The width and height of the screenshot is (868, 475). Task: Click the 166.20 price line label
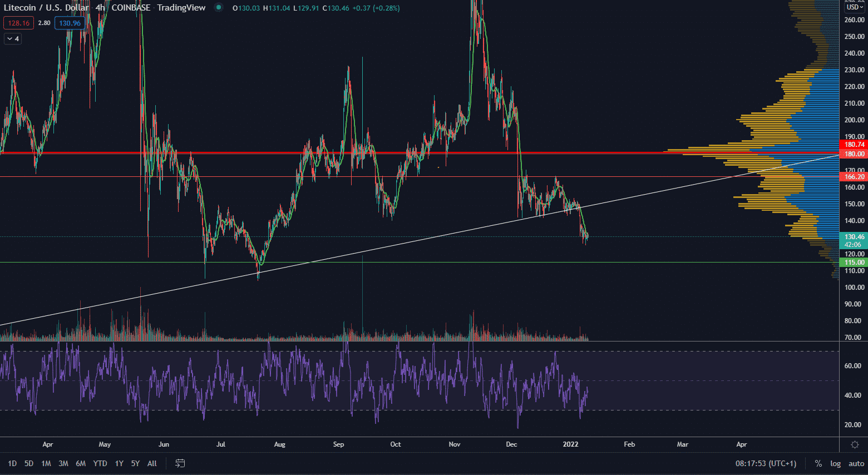(854, 177)
